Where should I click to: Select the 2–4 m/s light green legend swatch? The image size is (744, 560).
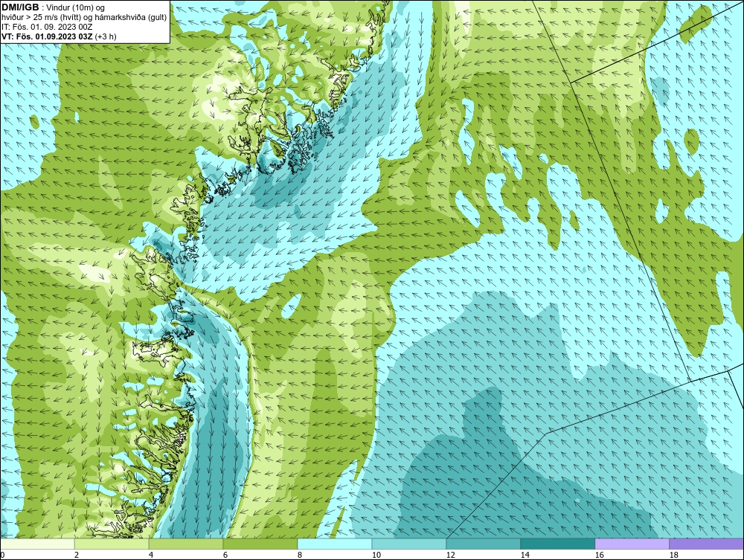coord(112,544)
